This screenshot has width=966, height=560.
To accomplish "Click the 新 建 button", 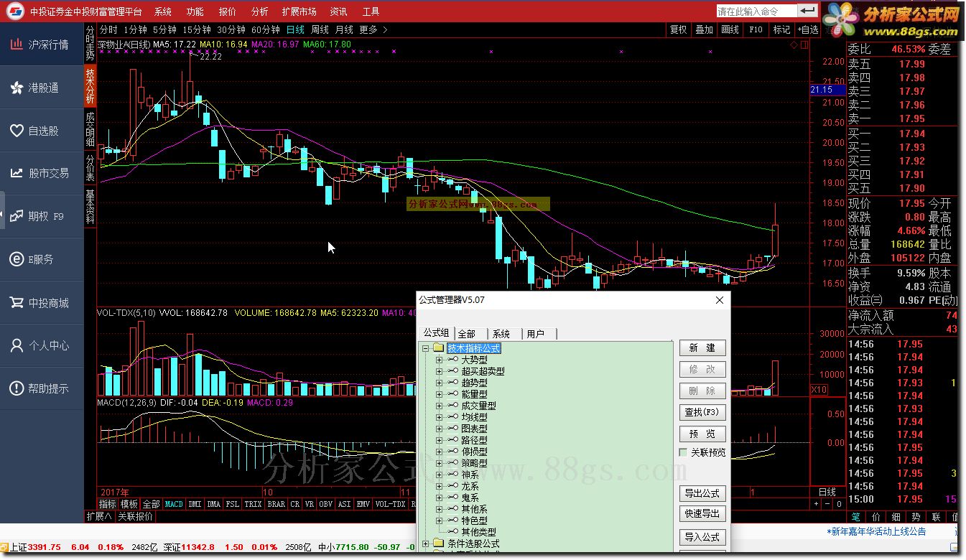I will 702,347.
